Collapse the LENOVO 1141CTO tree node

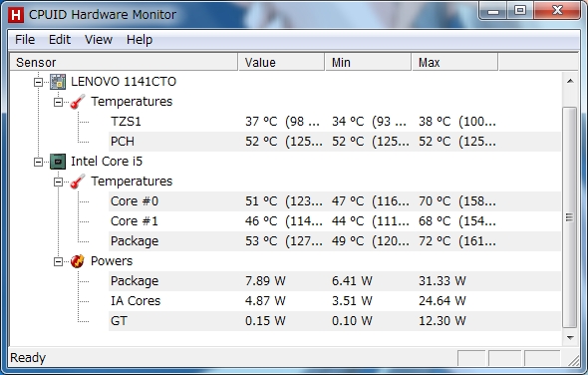pos(38,82)
